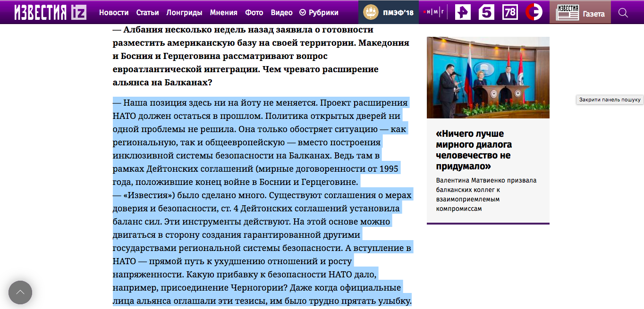Open the Видео section
The width and height of the screenshot is (644, 309).
click(282, 13)
